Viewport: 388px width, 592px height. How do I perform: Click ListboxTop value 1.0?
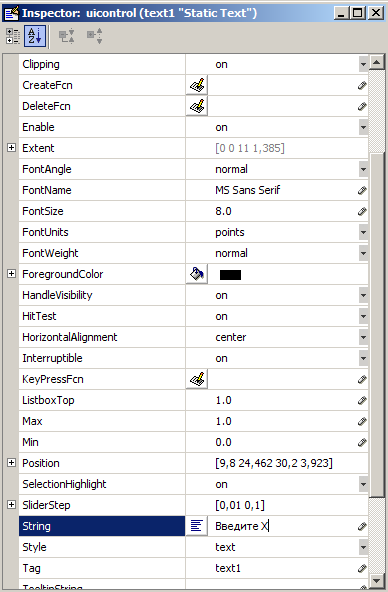tap(223, 400)
